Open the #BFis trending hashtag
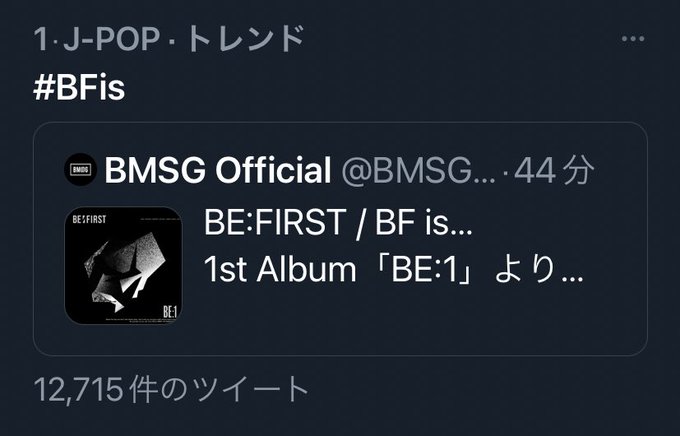This screenshot has height=436, width=680. pyautogui.click(x=79, y=87)
